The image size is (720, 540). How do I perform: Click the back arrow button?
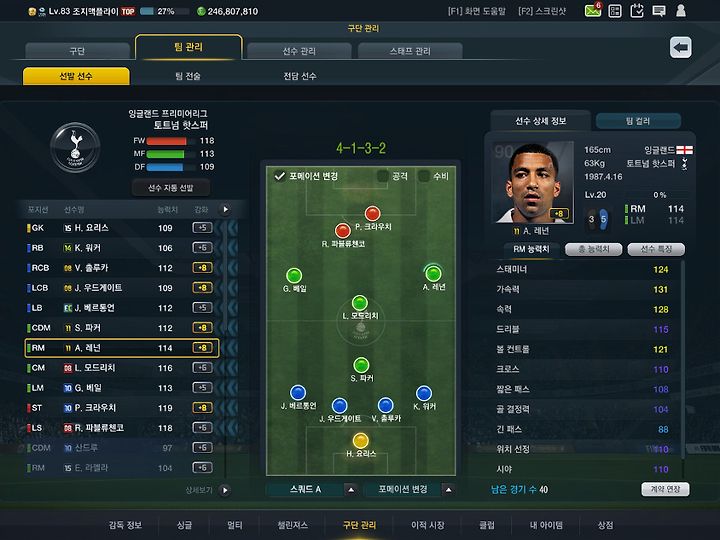[681, 47]
